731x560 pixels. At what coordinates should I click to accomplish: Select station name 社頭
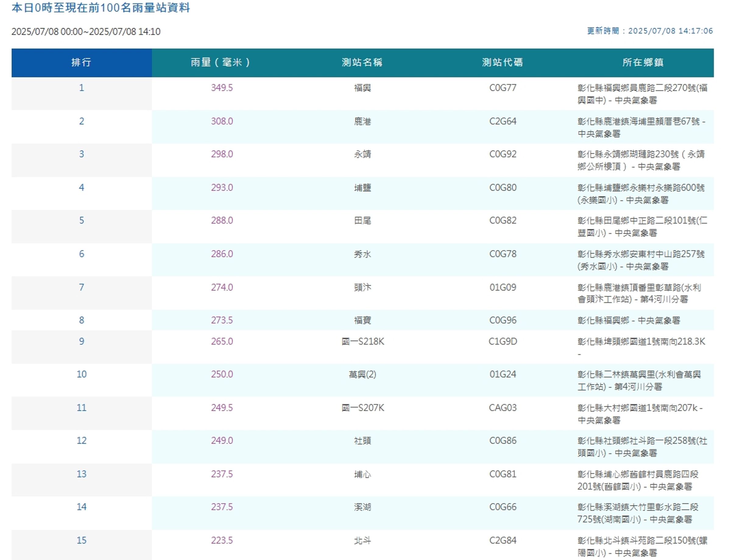pos(362,441)
